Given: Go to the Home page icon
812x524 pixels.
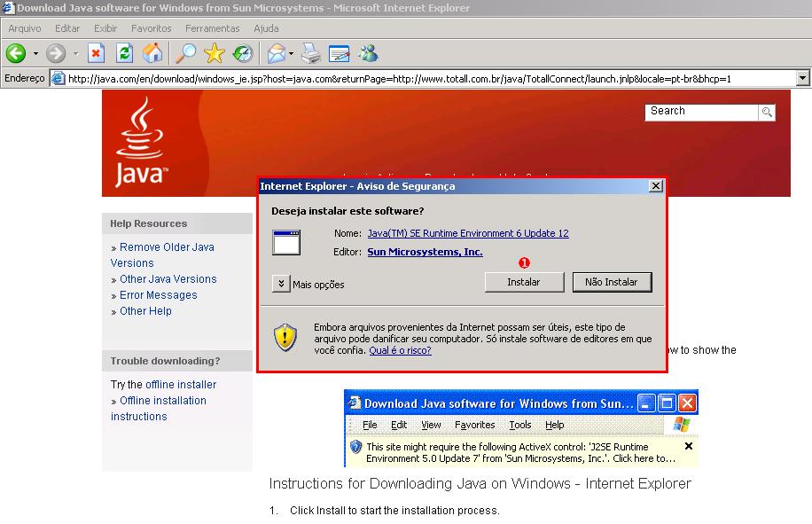Looking at the screenshot, I should click(x=152, y=54).
